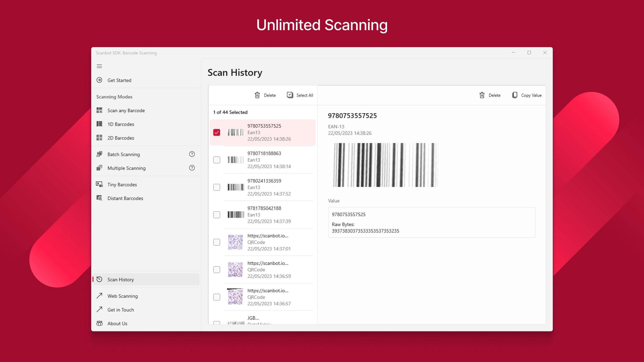
Task: Click the Batch Scanning help icon
Action: [192, 154]
